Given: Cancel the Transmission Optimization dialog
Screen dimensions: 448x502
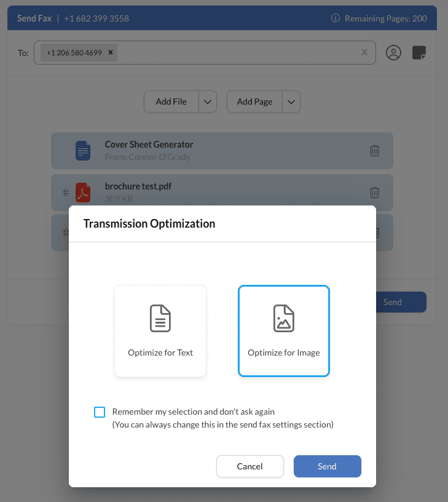Looking at the screenshot, I should click(250, 466).
